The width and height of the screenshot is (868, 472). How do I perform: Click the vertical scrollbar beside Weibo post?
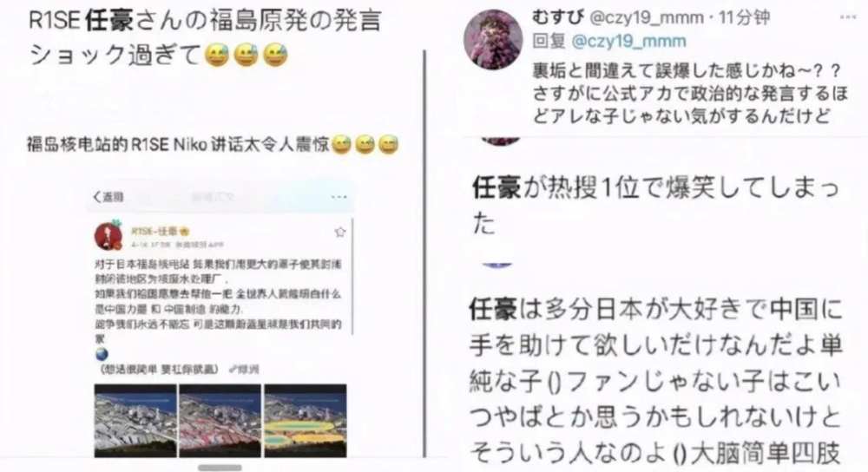pyautogui.click(x=352, y=277)
